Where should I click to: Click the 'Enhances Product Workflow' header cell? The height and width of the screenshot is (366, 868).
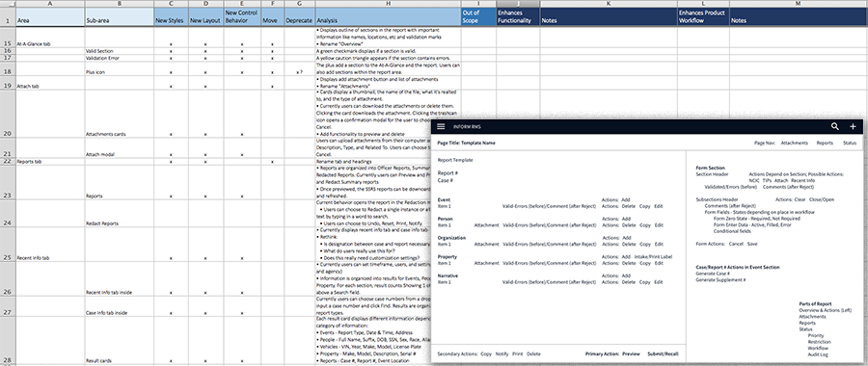point(704,16)
